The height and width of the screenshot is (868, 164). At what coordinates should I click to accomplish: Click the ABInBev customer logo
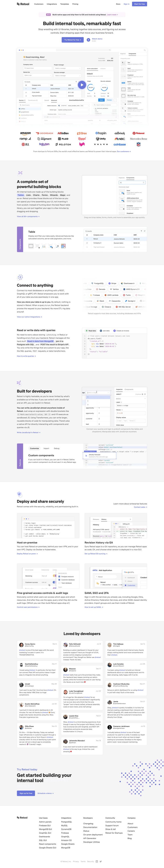[63, 133]
